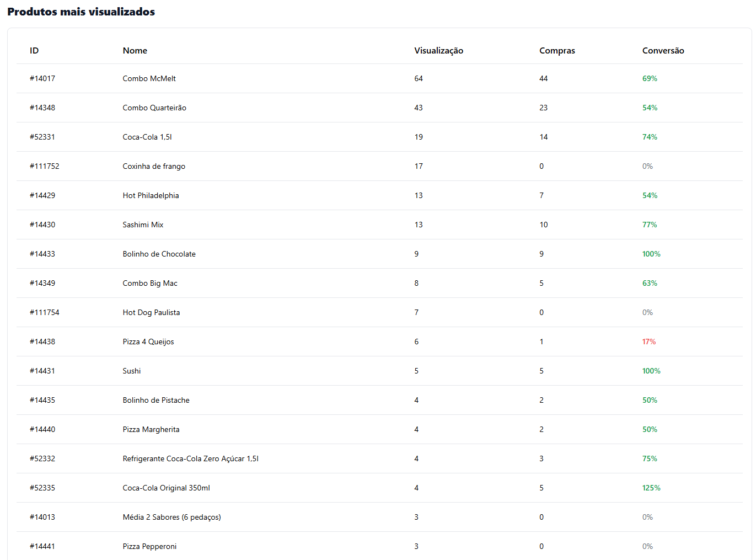This screenshot has width=756, height=560.
Task: Sort by the Visualização column header
Action: 438,50
